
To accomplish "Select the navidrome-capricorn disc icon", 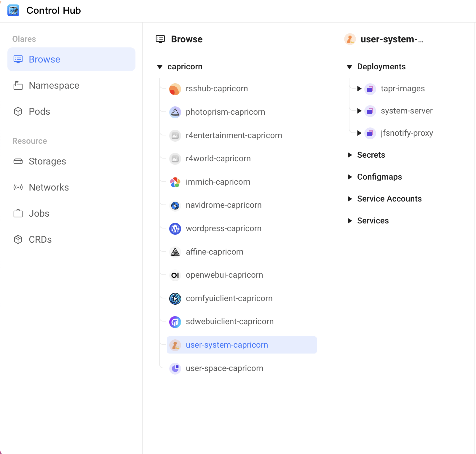I will coord(175,205).
